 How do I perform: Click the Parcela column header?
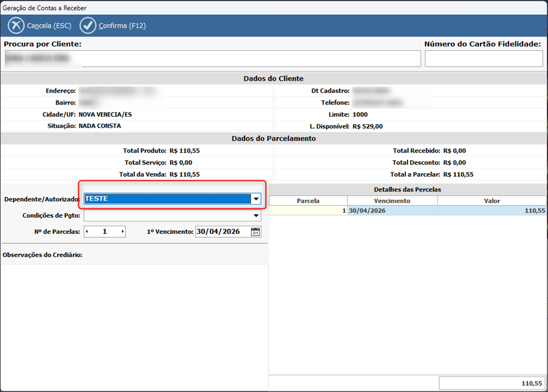[x=308, y=201]
